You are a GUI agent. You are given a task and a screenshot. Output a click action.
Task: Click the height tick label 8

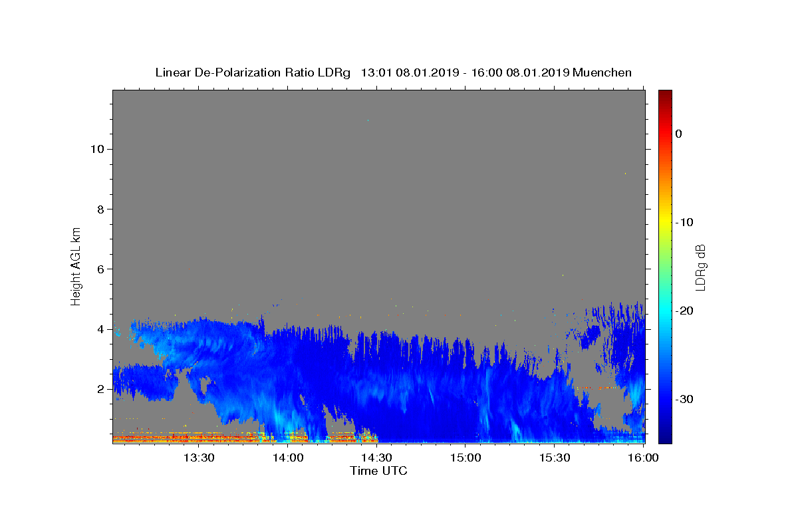point(100,209)
